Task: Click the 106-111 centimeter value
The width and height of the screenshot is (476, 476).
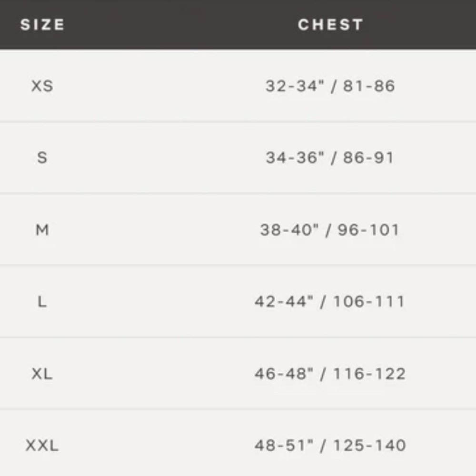Action: [x=369, y=302]
